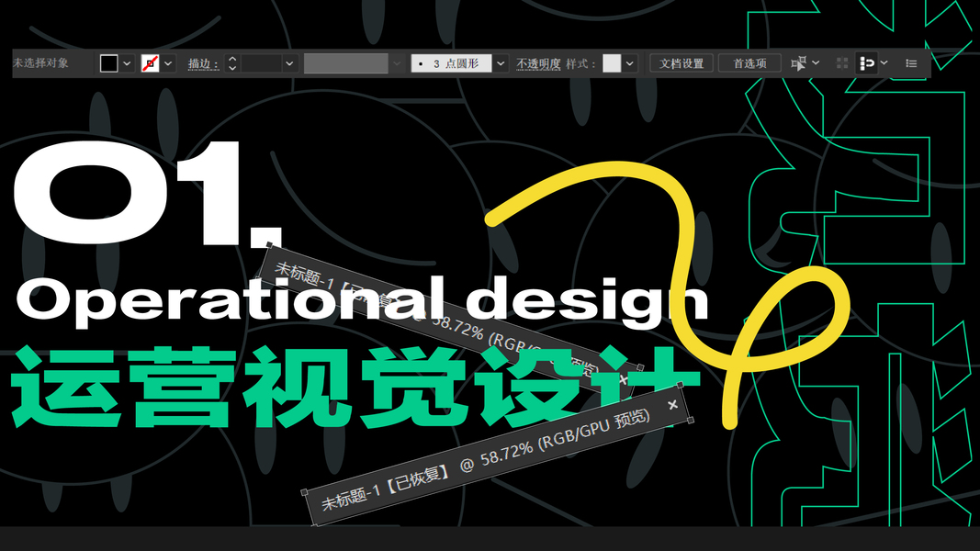This screenshot has width=980, height=551.
Task: Click the black fill color swatch
Action: 108,63
